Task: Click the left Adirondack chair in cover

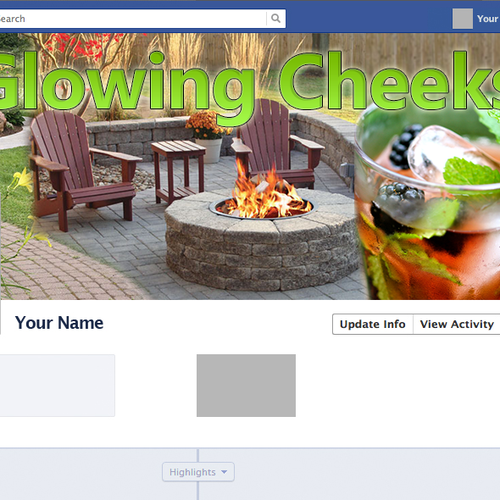Action: point(83,170)
